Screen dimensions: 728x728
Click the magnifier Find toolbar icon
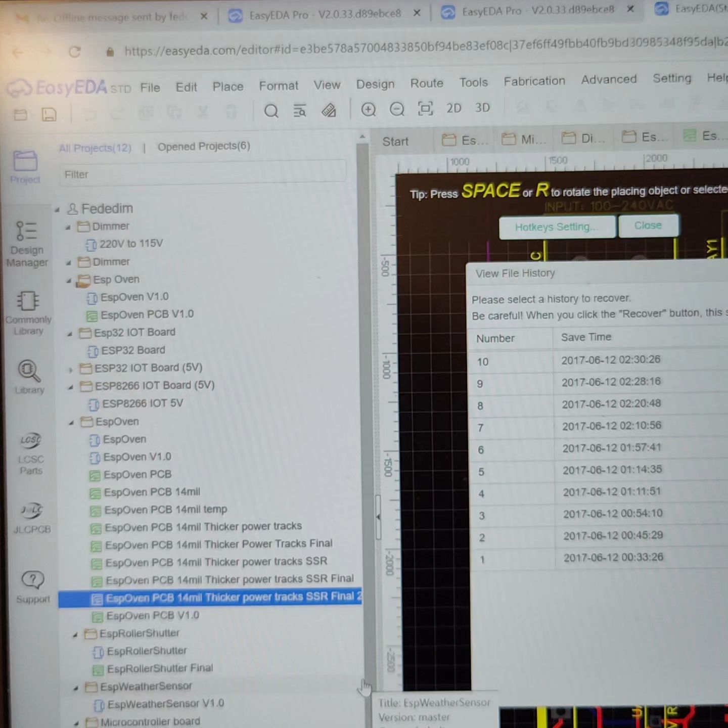(271, 111)
